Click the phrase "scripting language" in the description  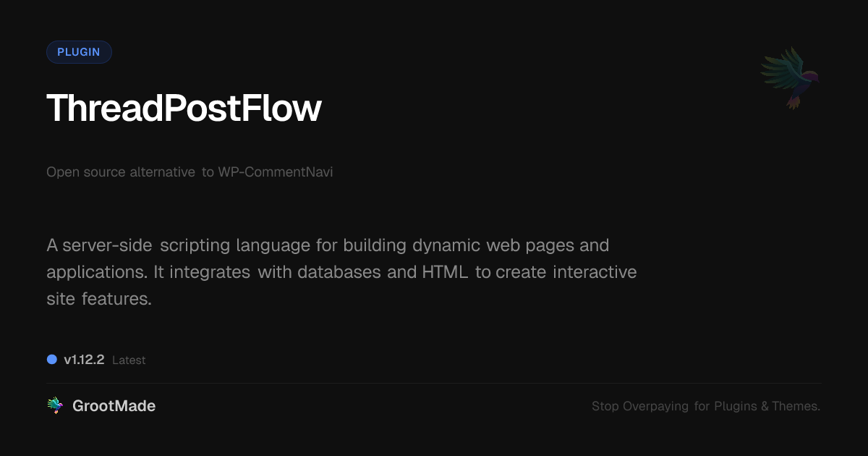(x=235, y=245)
